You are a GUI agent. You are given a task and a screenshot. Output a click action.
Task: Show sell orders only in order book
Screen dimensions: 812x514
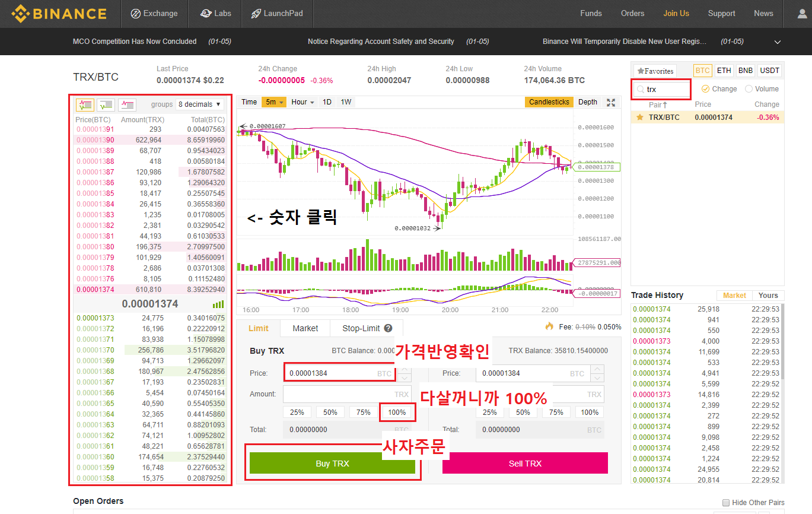coord(128,105)
